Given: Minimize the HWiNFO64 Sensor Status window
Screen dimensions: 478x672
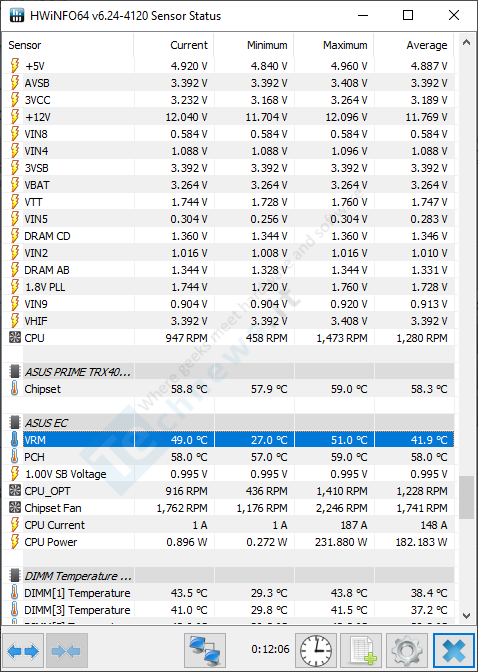Looking at the screenshot, I should click(363, 15).
